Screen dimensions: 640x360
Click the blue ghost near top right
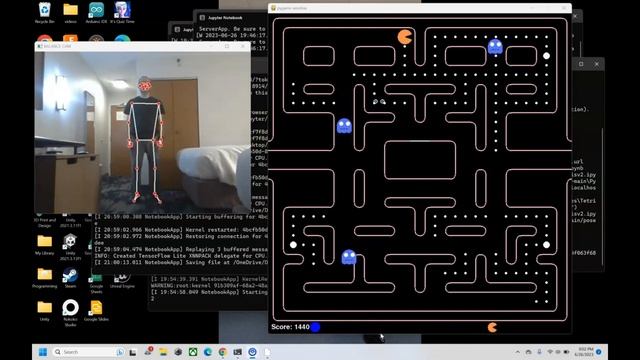pos(495,47)
